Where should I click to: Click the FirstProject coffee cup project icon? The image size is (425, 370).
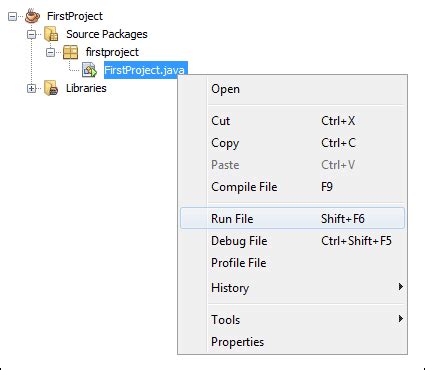(32, 16)
